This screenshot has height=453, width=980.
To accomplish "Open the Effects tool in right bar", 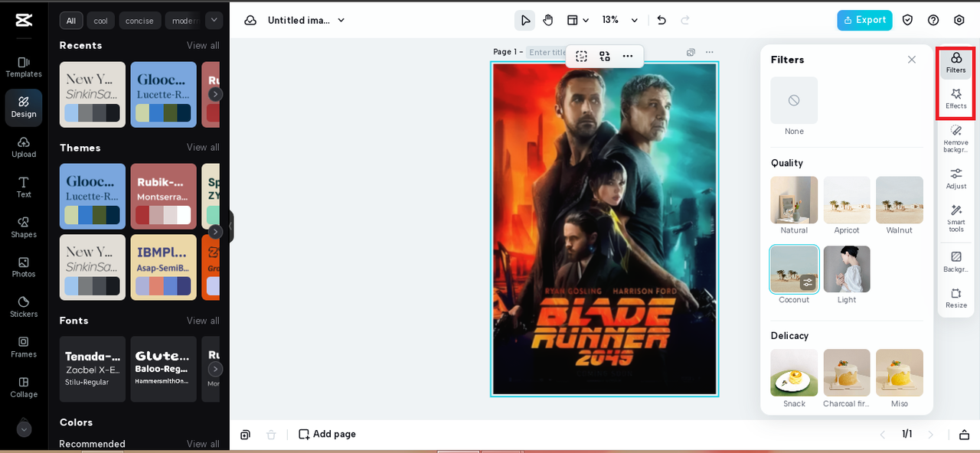I will click(956, 99).
